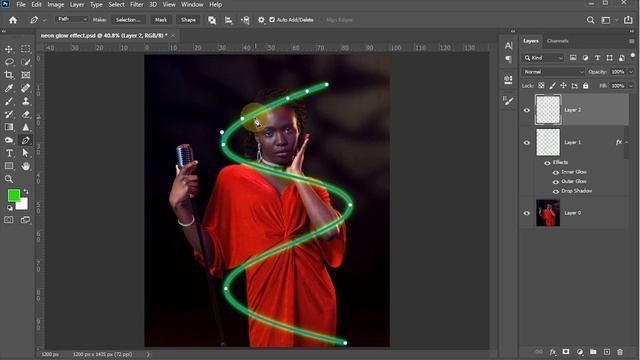
Task: Select the Eraser tool
Action: [x=25, y=114]
